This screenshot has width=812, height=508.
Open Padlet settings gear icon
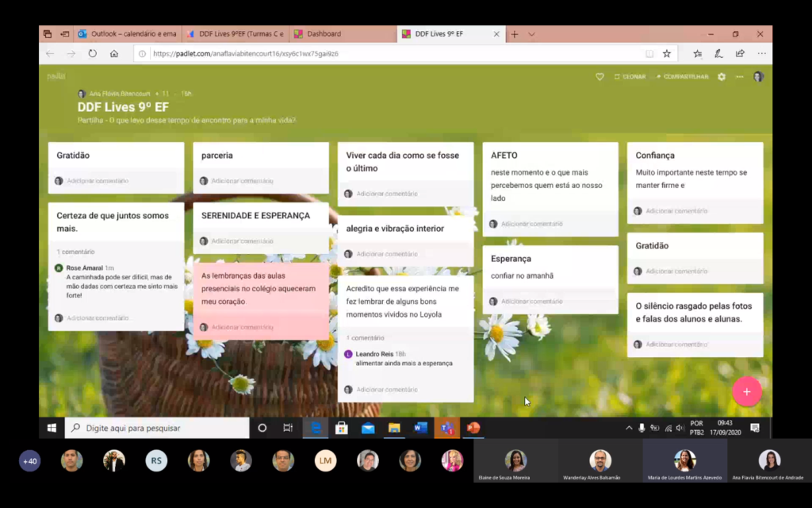(x=721, y=77)
